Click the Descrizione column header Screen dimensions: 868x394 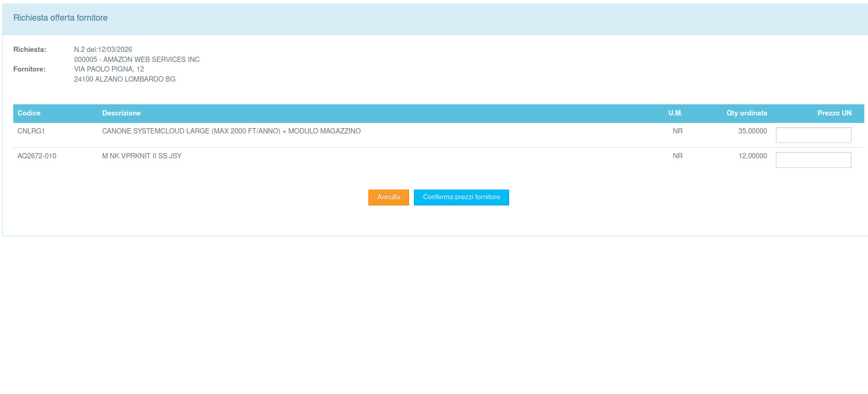[121, 113]
